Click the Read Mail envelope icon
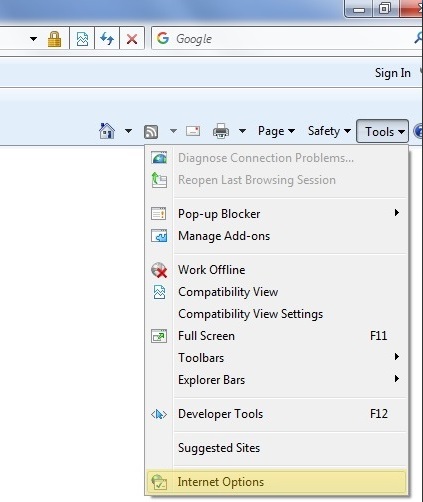This screenshot has height=502, width=423. coord(193,131)
